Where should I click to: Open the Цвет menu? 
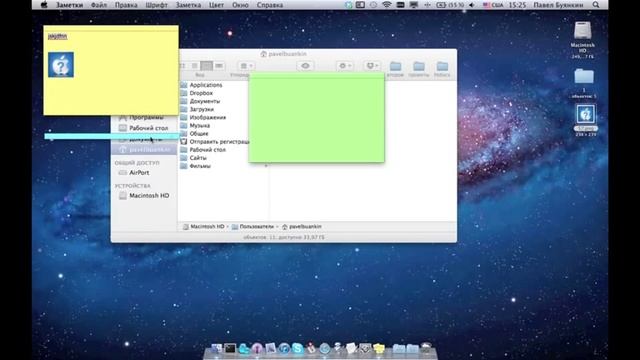coord(216,5)
